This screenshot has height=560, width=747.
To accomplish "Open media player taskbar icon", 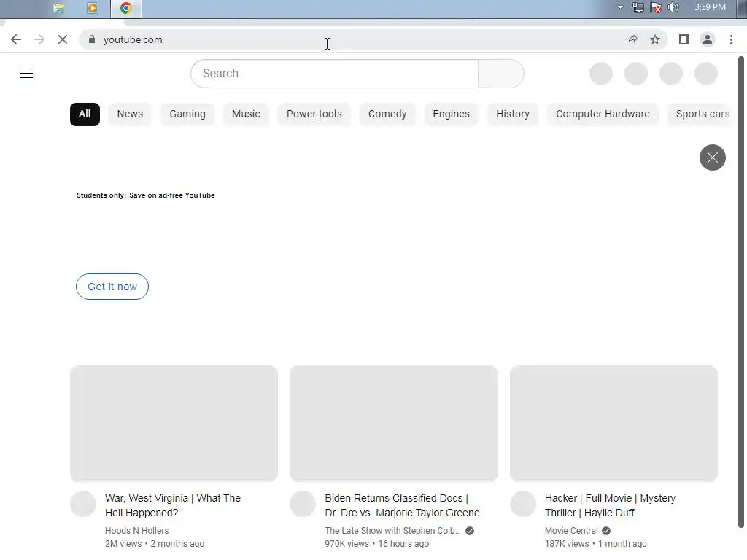I will pos(93,8).
